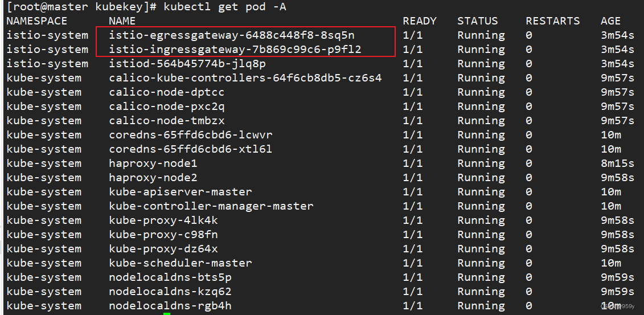Click pod name calico-node-pxc2q
Image resolution: width=644 pixels, height=315 pixels.
pos(166,107)
